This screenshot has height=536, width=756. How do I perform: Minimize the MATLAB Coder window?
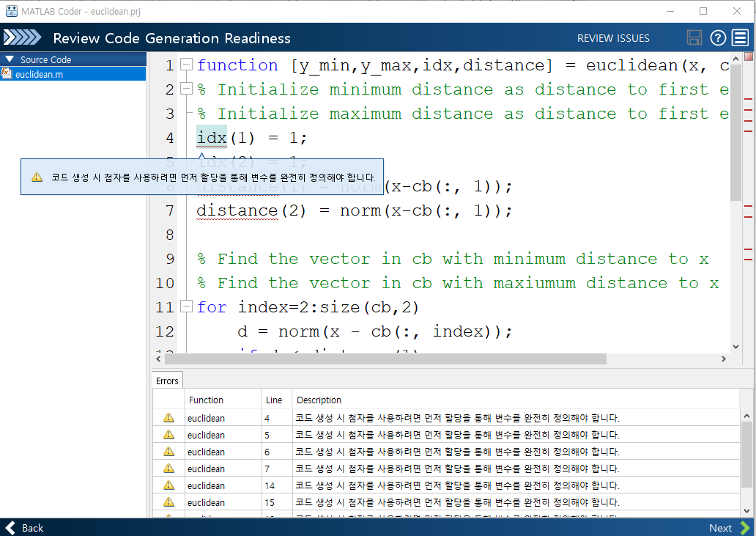pyautogui.click(x=670, y=11)
